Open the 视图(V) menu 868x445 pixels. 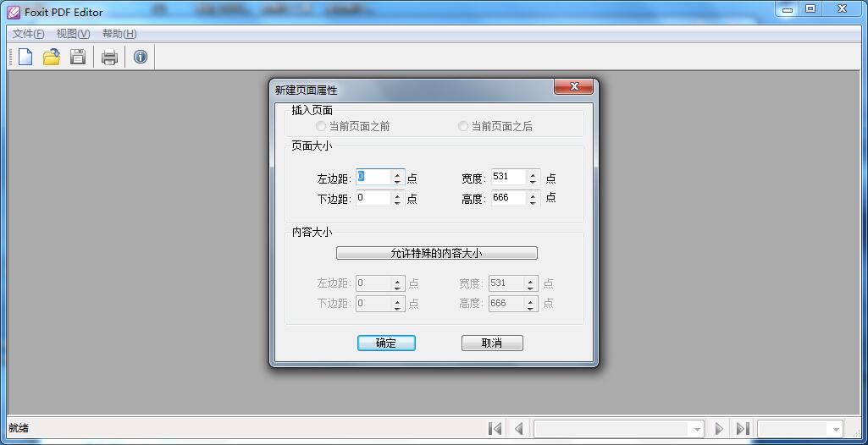pos(73,34)
